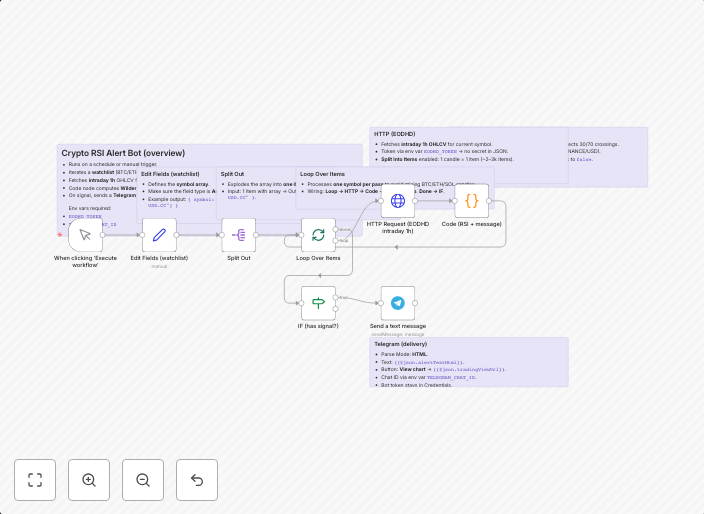This screenshot has width=704, height=514.
Task: Click the red lightning trigger indicator
Action: [x=60, y=235]
